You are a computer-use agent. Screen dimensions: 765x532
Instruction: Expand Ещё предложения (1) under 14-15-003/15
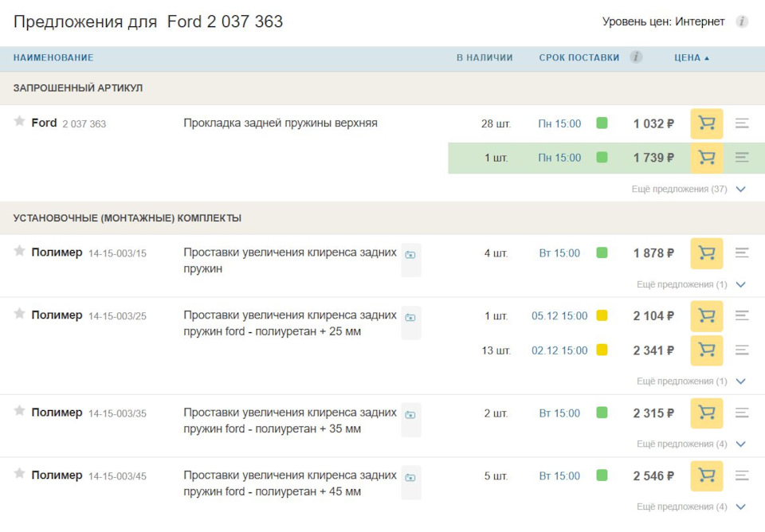(740, 284)
